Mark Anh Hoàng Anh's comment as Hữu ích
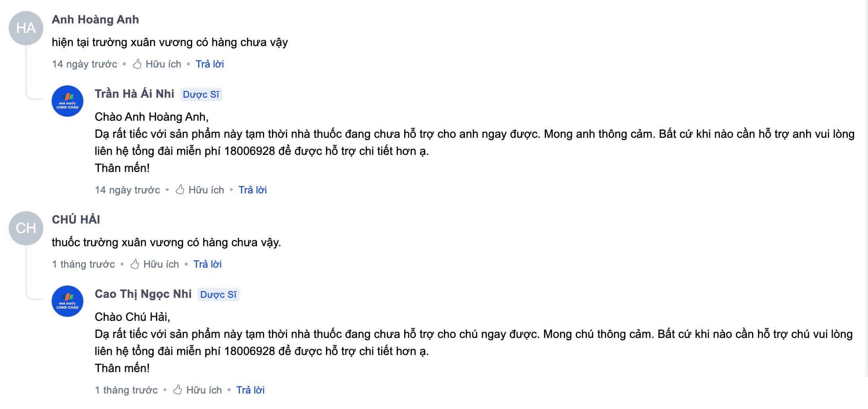868x409 pixels. [157, 64]
